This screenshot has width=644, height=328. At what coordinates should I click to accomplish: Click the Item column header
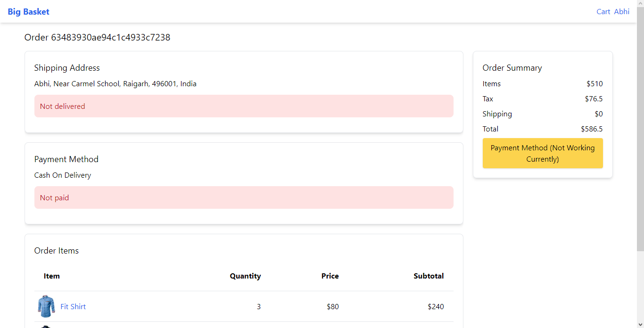tap(52, 276)
